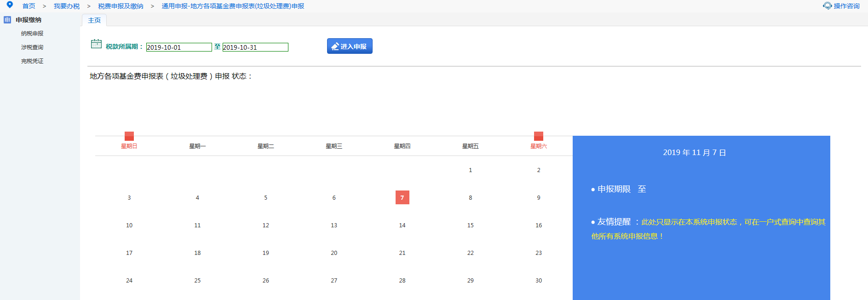Viewport: 868px width, 300px height.
Task: Select day 16 in the calendar
Action: [539, 225]
